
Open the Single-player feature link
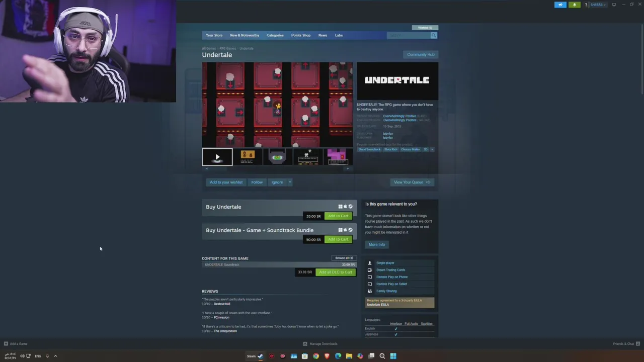(x=385, y=263)
